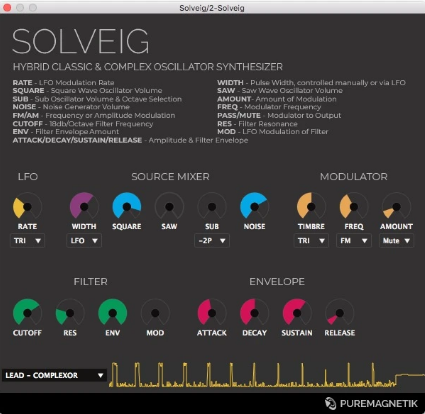Open the FM modulation type dropdown
Viewport: 425px width, 414px height.
tap(354, 241)
